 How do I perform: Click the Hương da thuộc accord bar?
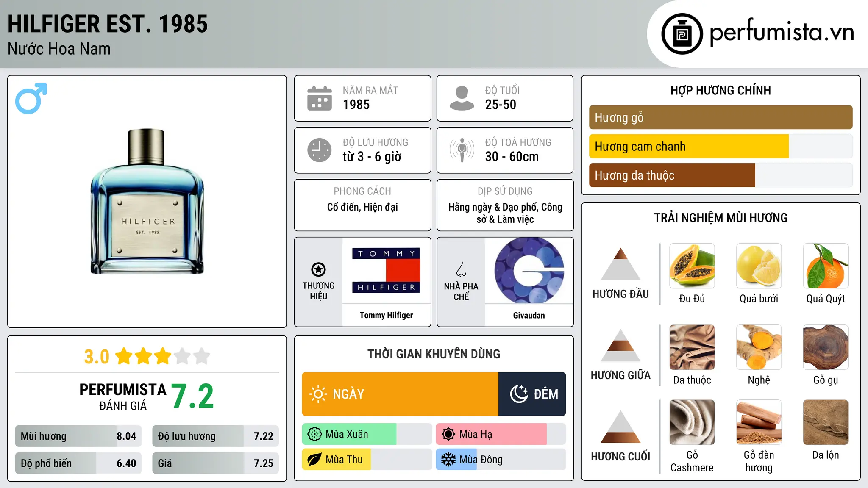point(721,175)
